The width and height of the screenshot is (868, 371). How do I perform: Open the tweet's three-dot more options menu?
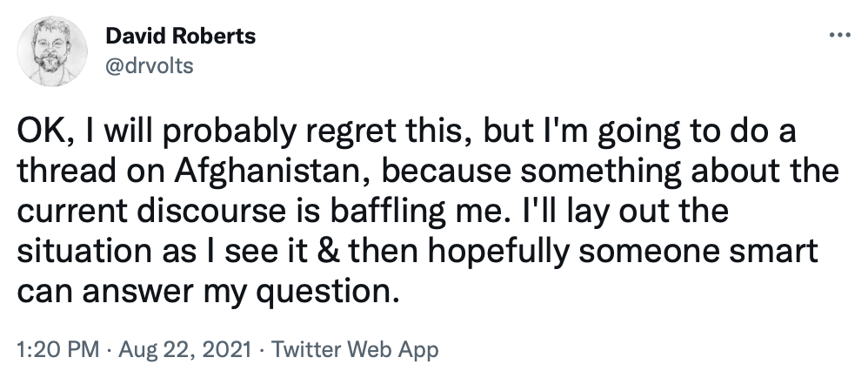[838, 37]
